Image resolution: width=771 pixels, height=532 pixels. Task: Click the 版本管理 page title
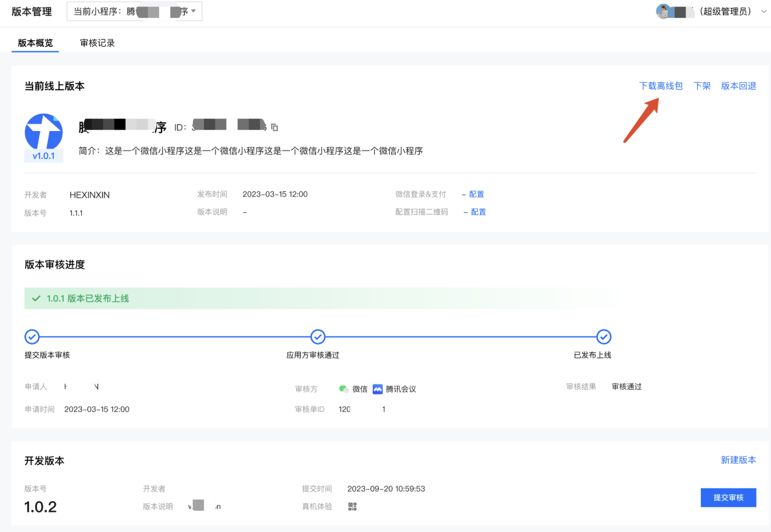(x=31, y=12)
